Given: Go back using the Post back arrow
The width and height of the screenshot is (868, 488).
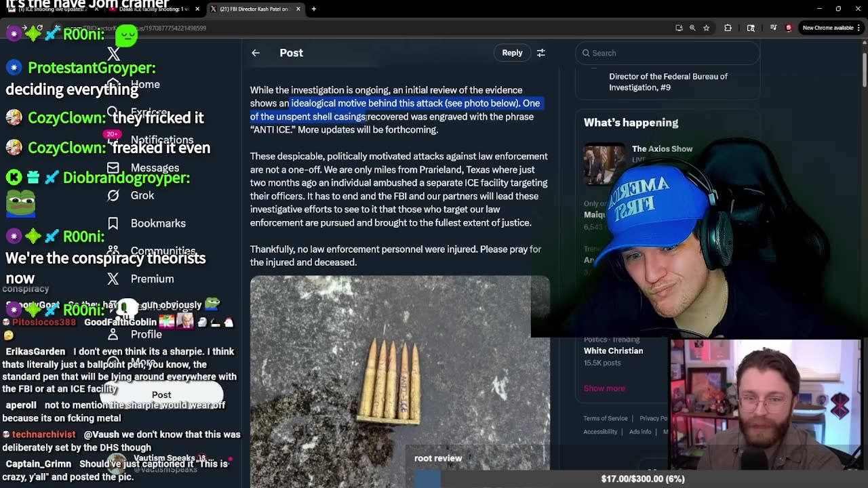Looking at the screenshot, I should (256, 53).
